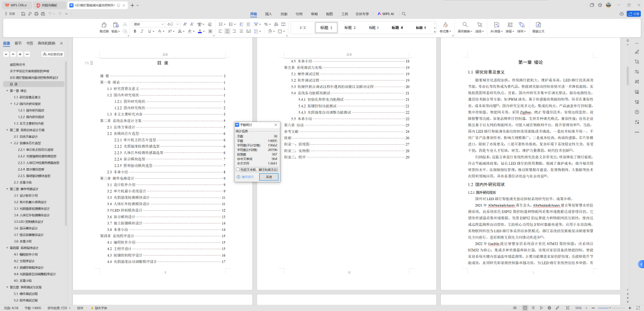
Task: Click the center alignment icon
Action: pyautogui.click(x=227, y=31)
